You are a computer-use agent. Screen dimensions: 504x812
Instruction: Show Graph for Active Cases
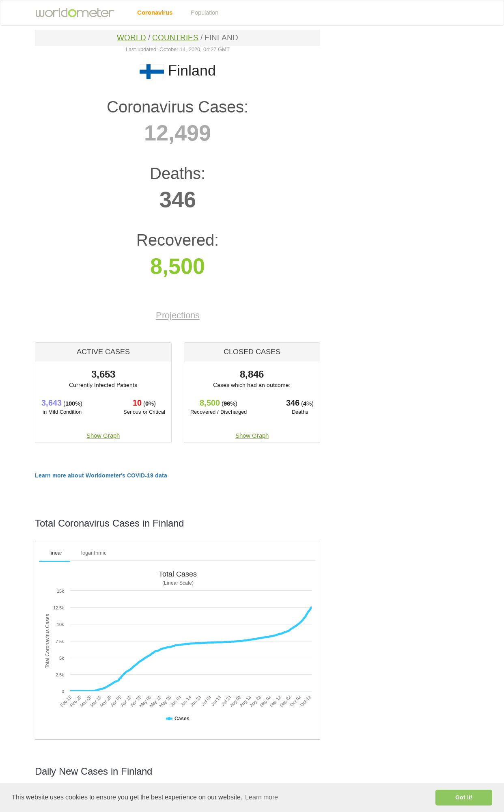click(103, 436)
